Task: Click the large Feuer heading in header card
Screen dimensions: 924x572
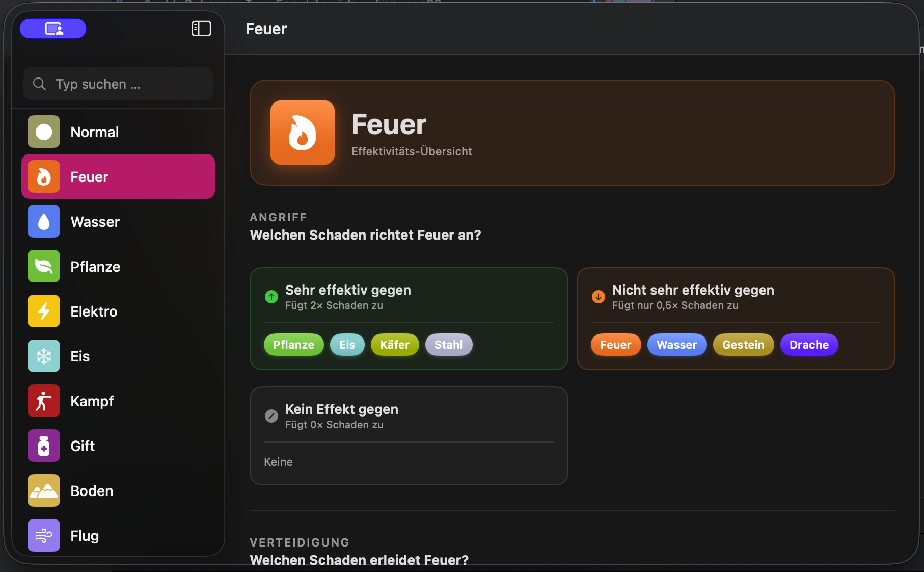Action: (389, 124)
